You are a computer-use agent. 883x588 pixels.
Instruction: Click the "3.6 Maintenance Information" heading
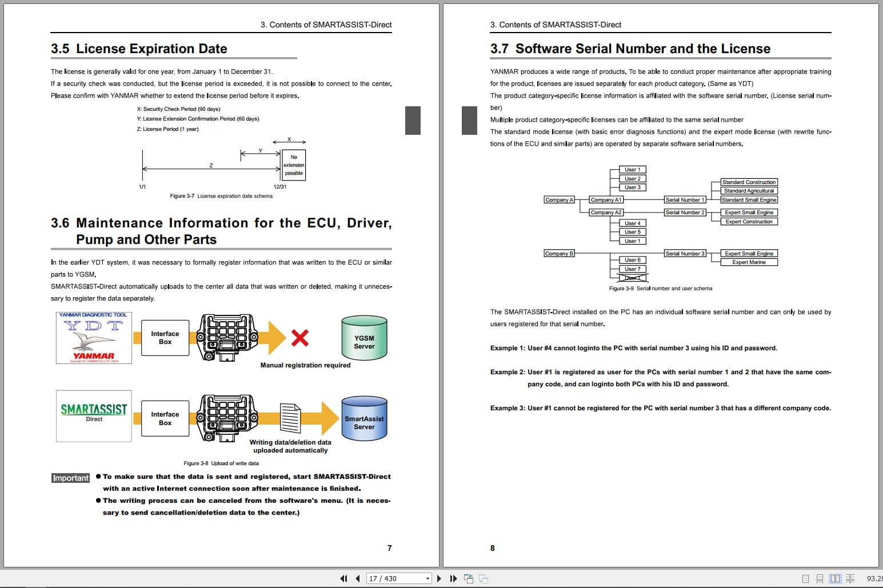[221, 231]
